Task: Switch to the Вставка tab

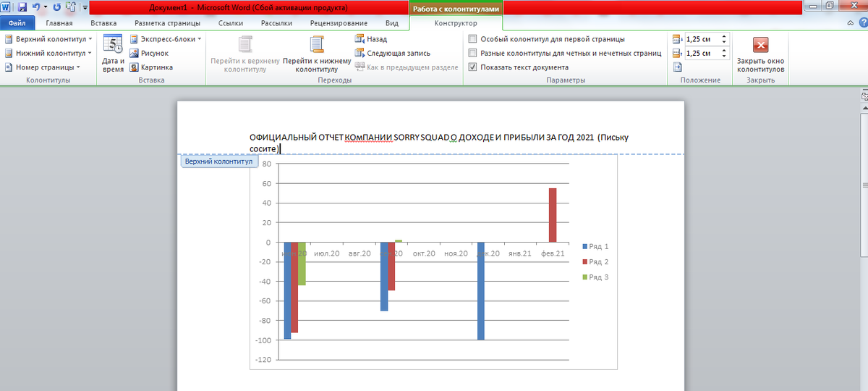Action: [103, 23]
